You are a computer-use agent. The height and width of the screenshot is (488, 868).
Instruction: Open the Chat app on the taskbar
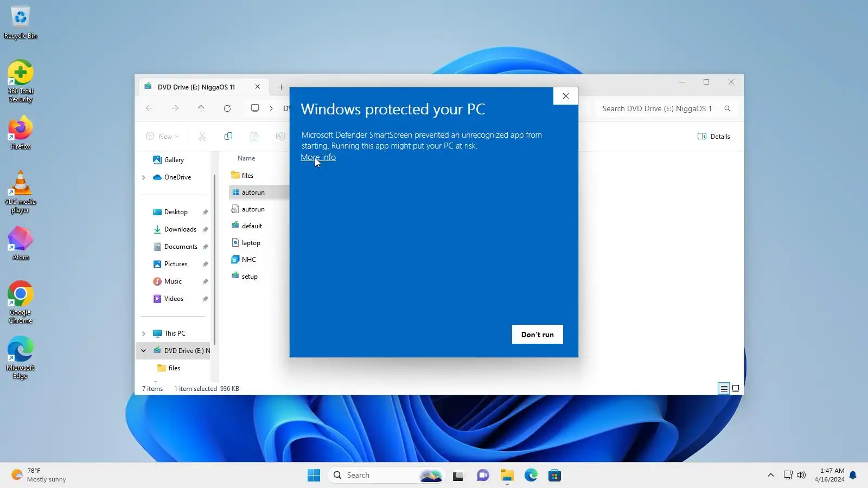[483, 476]
